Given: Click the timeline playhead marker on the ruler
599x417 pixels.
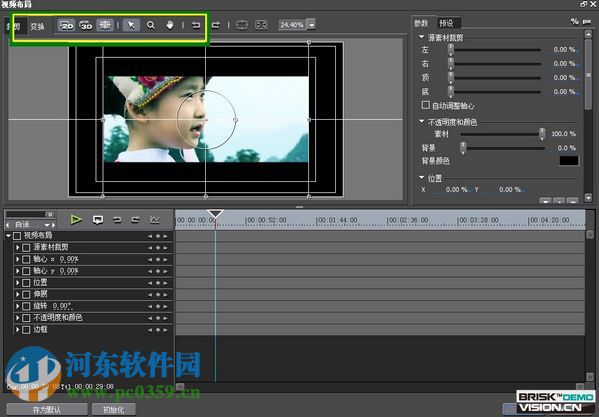Looking at the screenshot, I should pos(215,214).
